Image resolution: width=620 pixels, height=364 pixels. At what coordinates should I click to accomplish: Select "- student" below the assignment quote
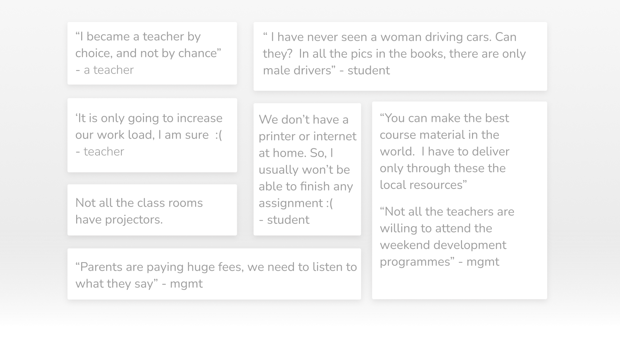[x=284, y=220]
